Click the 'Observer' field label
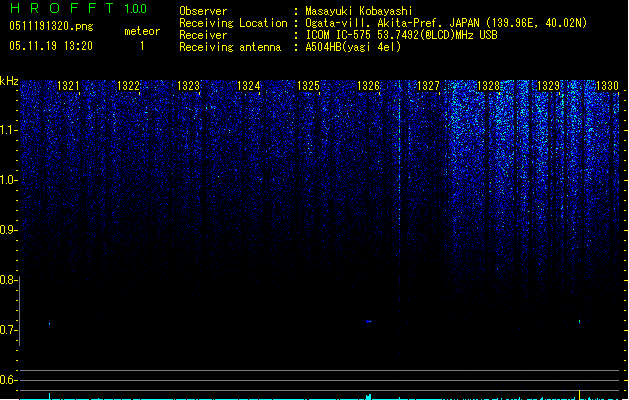 203,11
